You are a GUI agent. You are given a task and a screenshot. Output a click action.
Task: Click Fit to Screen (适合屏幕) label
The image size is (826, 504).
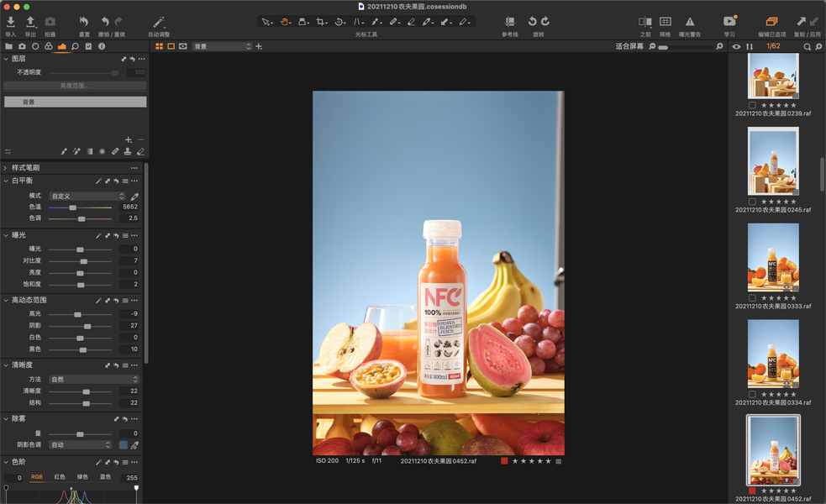coord(629,46)
